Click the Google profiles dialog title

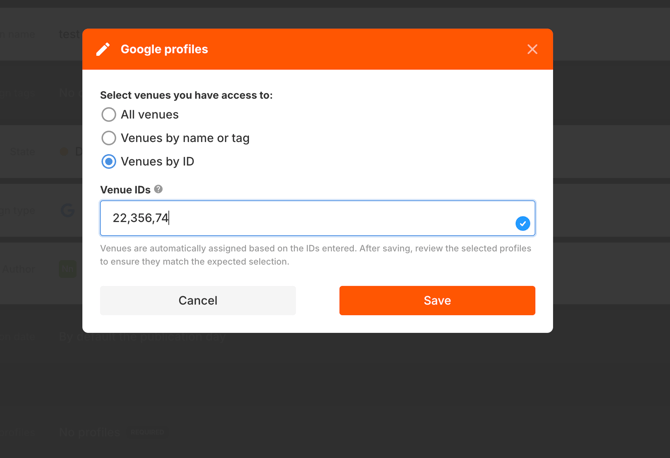point(164,49)
